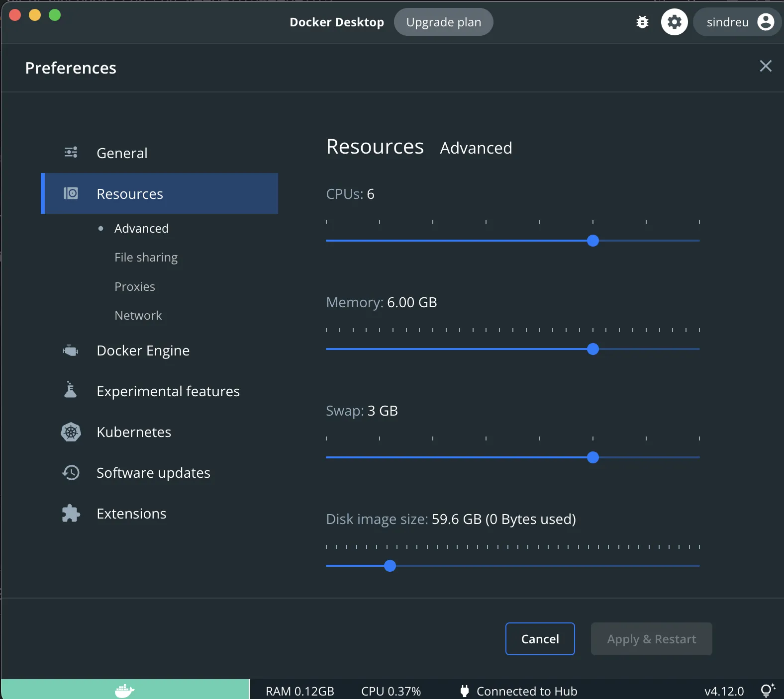Click the Memory: 6.00 GB label
The width and height of the screenshot is (784, 699).
coord(382,302)
